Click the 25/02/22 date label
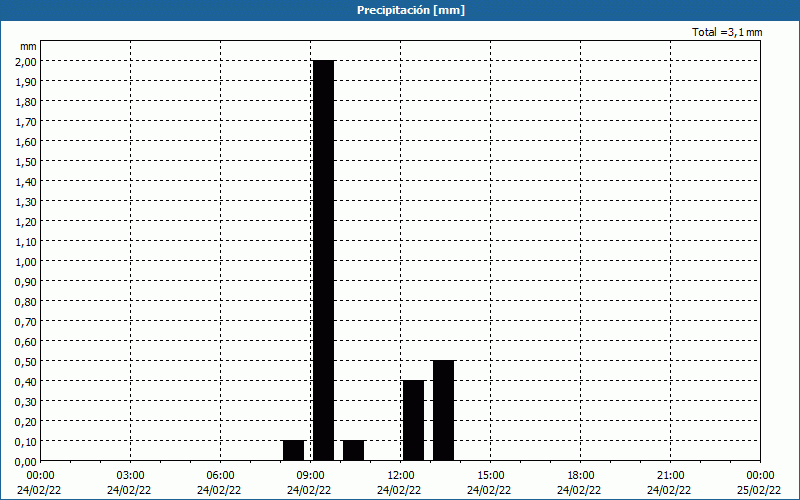The height and width of the screenshot is (500, 800). (759, 490)
